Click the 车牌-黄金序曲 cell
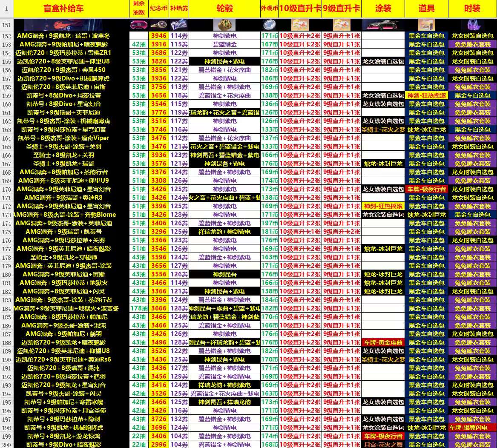This screenshot has height=448, width=497. coord(382,342)
